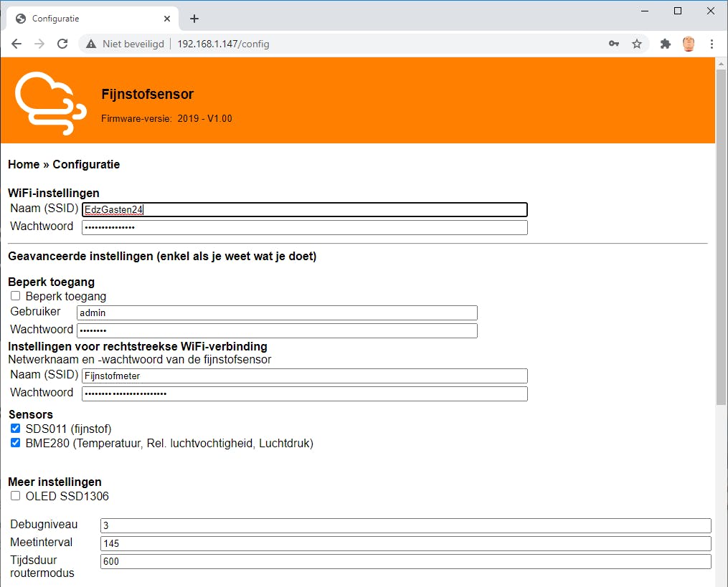Open the Chrome profile avatar

click(689, 44)
